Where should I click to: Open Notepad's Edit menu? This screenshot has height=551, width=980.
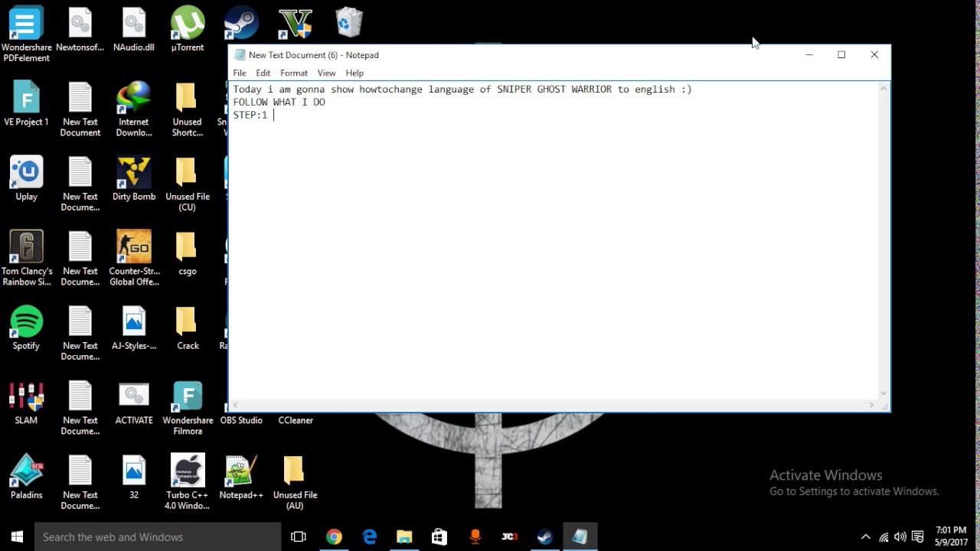pos(263,73)
